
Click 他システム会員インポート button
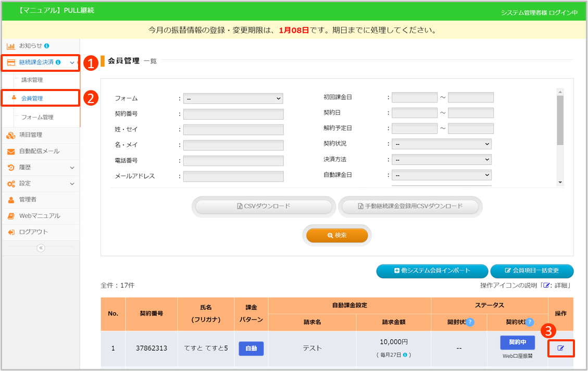[432, 271]
